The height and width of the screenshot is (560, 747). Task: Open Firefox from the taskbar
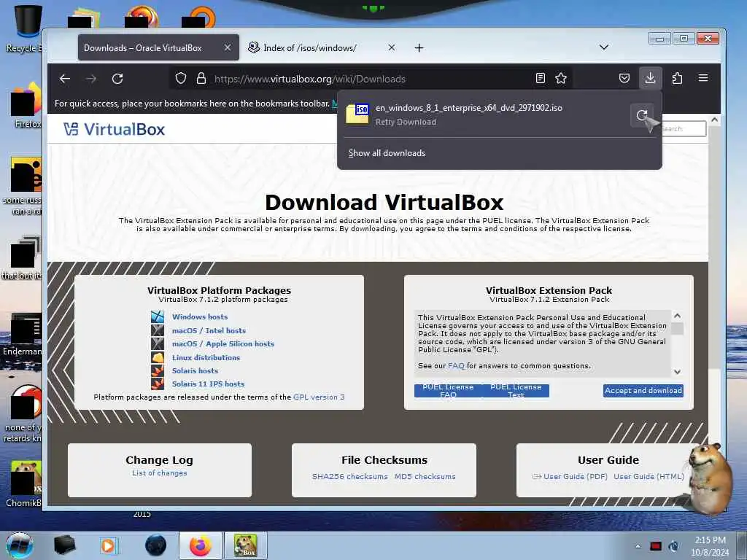click(201, 545)
